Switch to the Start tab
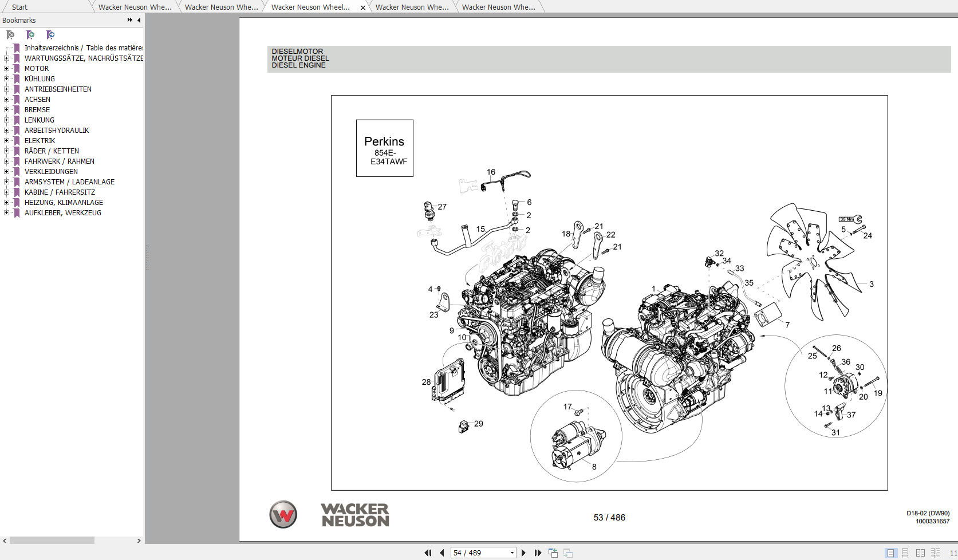The image size is (958, 560). pyautogui.click(x=19, y=7)
